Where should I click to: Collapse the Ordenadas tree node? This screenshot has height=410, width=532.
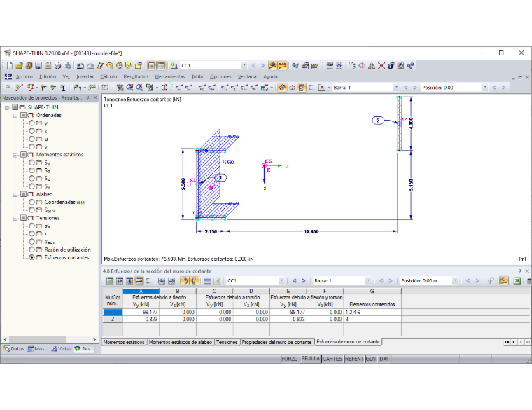pos(15,115)
